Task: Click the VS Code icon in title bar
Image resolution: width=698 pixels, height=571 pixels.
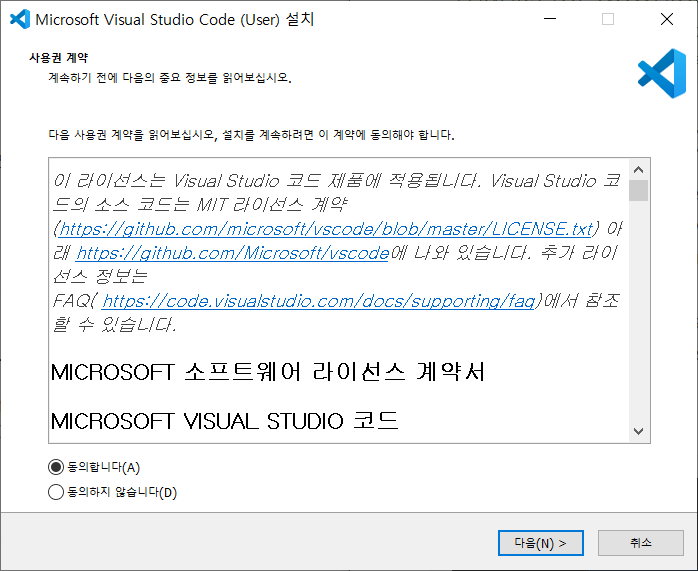Action: [20, 19]
